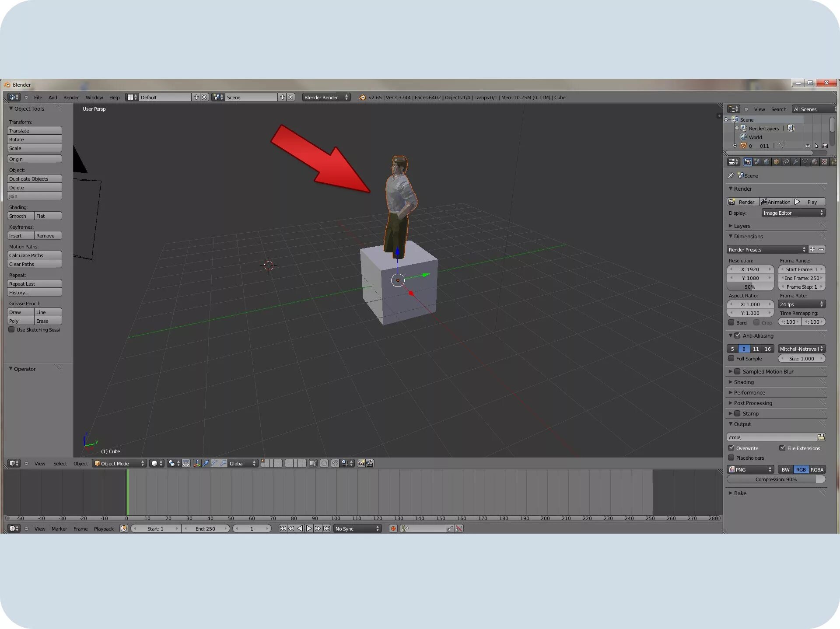Open the World properties globe tab

click(766, 162)
